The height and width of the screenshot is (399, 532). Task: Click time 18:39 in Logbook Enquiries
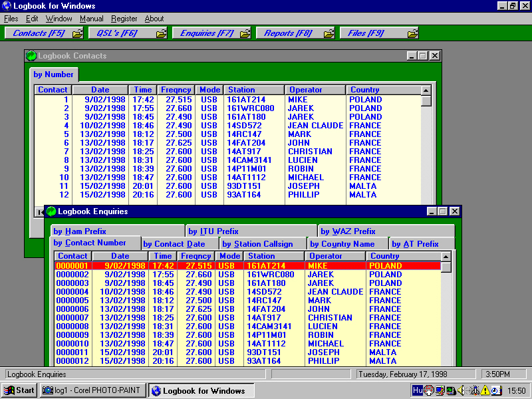tap(163, 335)
